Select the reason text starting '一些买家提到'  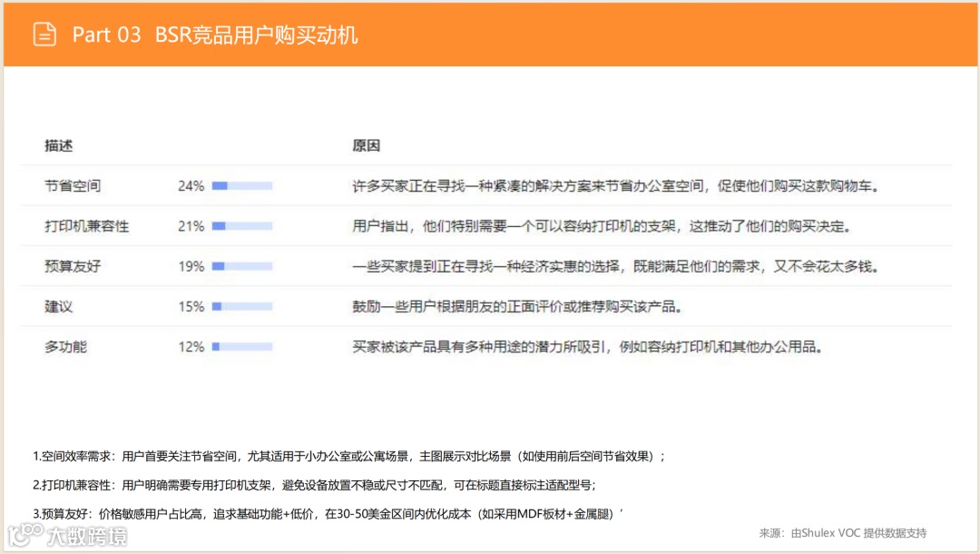click(615, 266)
